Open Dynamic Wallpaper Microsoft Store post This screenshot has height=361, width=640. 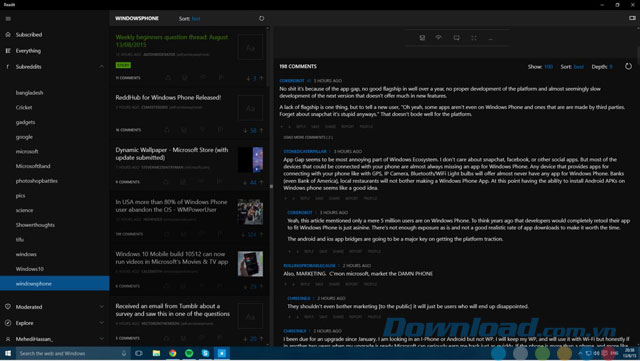(x=172, y=154)
